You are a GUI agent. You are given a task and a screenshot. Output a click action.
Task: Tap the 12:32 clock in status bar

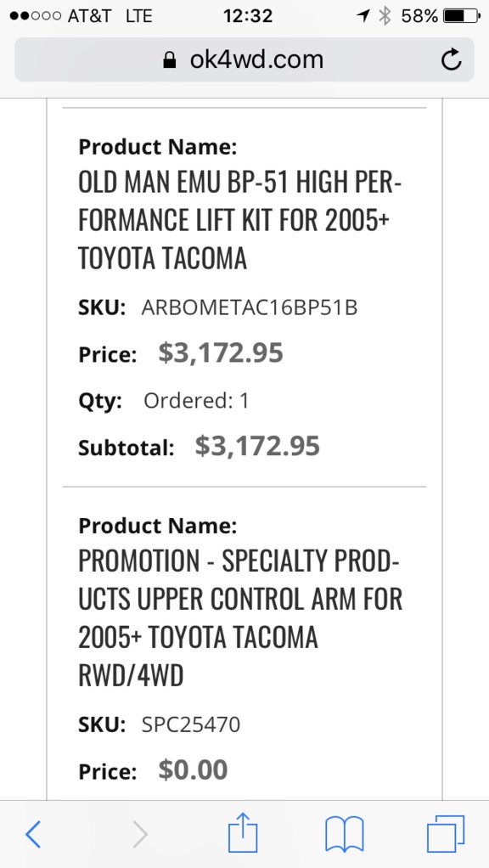click(248, 16)
